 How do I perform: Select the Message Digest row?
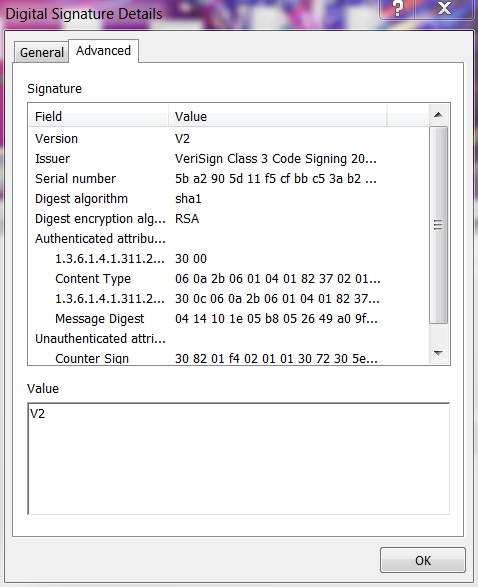[x=228, y=319]
